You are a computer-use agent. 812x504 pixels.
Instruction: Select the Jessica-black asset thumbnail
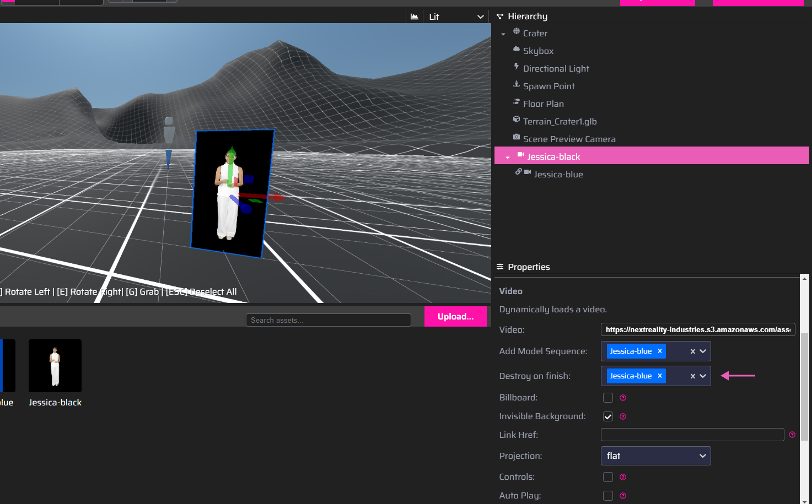(x=55, y=366)
